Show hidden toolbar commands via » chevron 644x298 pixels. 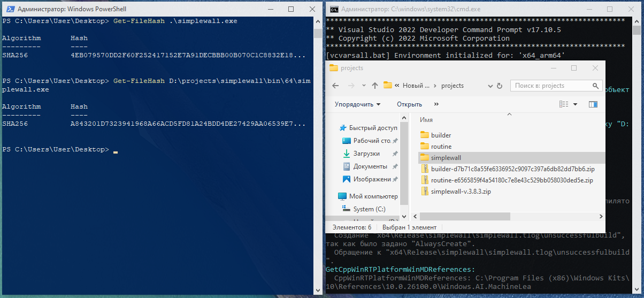pos(436,104)
